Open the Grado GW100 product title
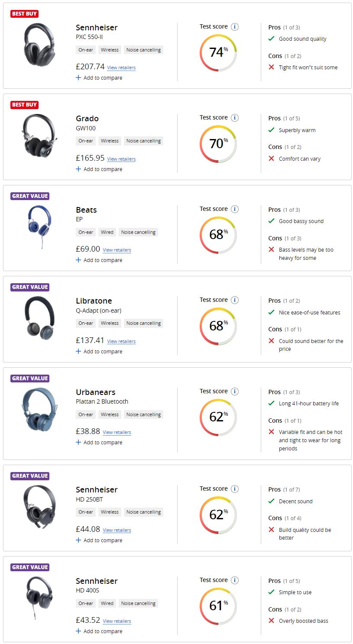Screen dimensions: 353x644 87,119
